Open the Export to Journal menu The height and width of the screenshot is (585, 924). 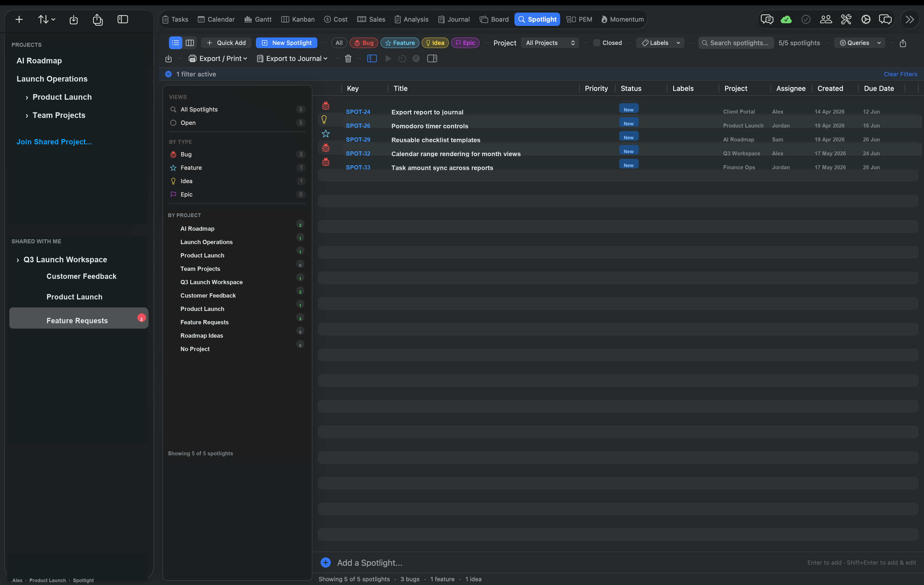point(292,58)
